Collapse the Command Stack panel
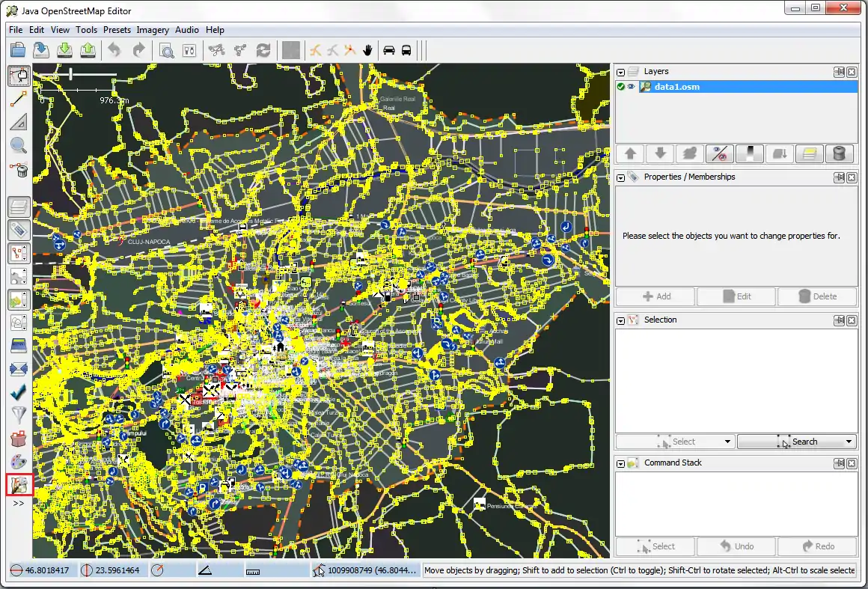Screen dimensions: 868x589 pyautogui.click(x=620, y=463)
